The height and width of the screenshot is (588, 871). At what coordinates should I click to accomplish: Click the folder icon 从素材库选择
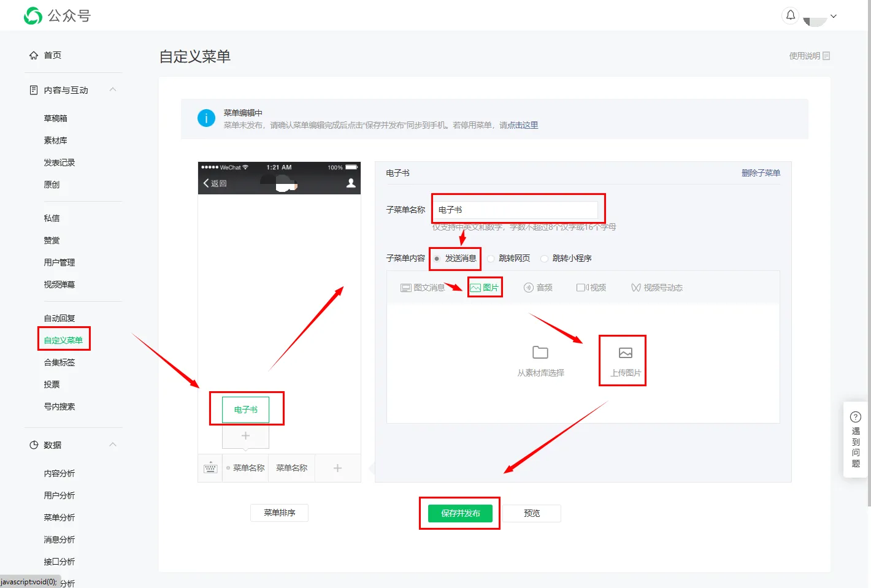[x=540, y=353]
